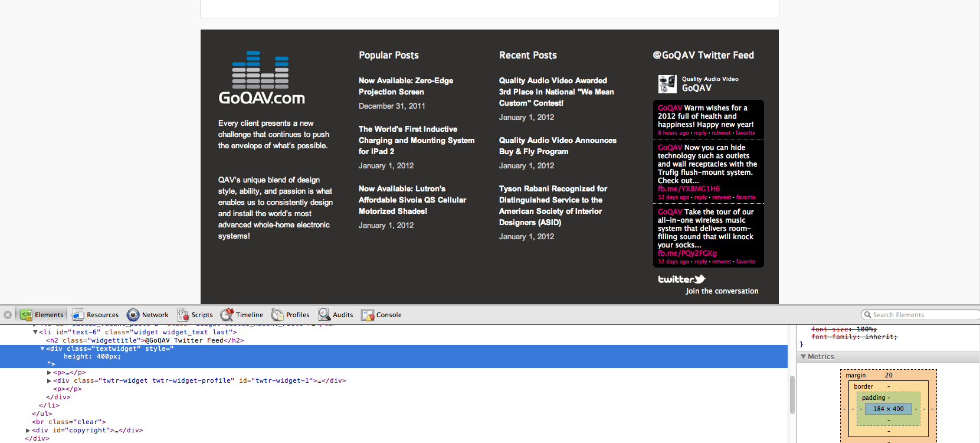Viewport: 980px width, 443px height.
Task: Select the empty <p></p> DOM row
Action: 394,389
